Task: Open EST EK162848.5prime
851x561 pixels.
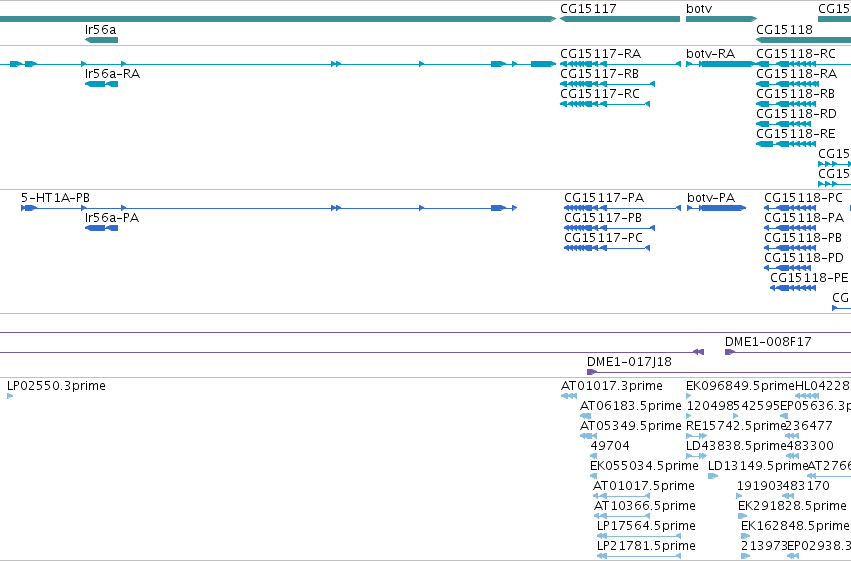Action: click(x=795, y=526)
